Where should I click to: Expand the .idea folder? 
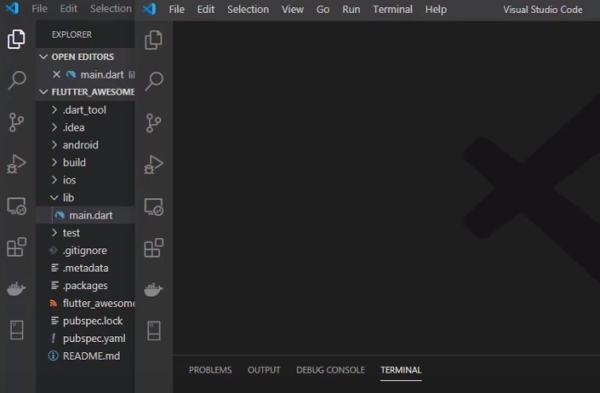point(54,127)
